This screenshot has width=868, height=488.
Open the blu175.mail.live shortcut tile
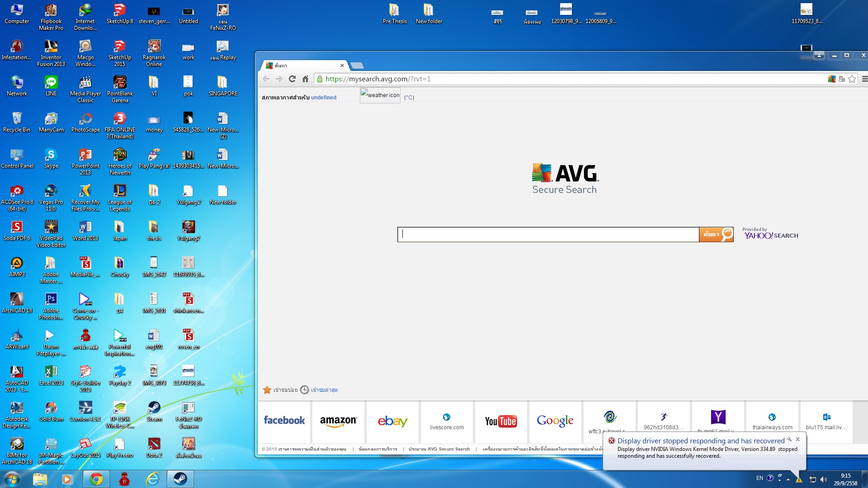tap(826, 421)
